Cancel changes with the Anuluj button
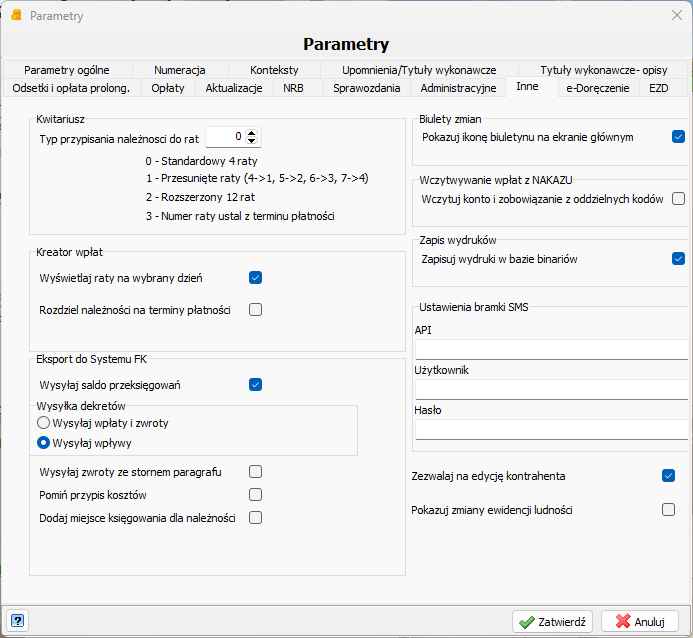Screen dimensions: 693x638 (640, 622)
